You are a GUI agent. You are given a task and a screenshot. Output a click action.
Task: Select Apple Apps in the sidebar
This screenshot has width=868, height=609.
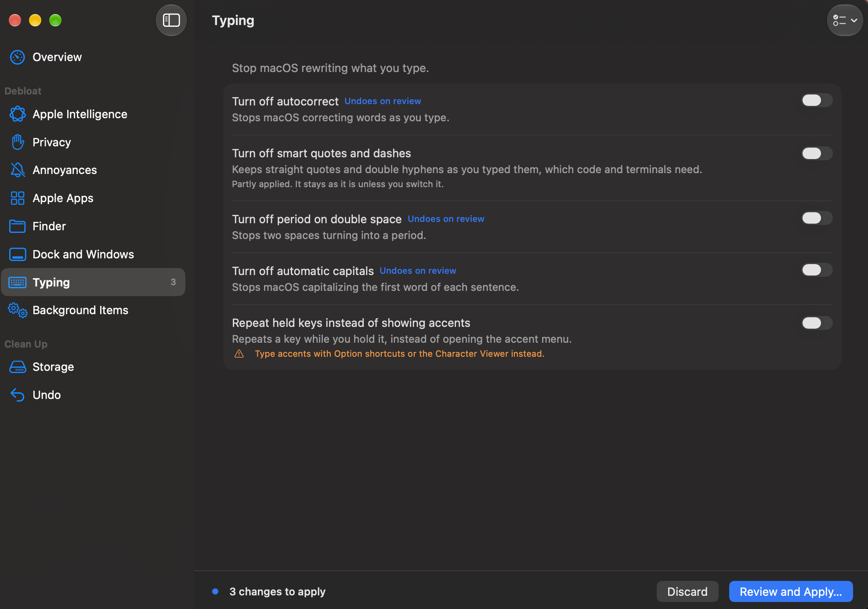coord(63,198)
